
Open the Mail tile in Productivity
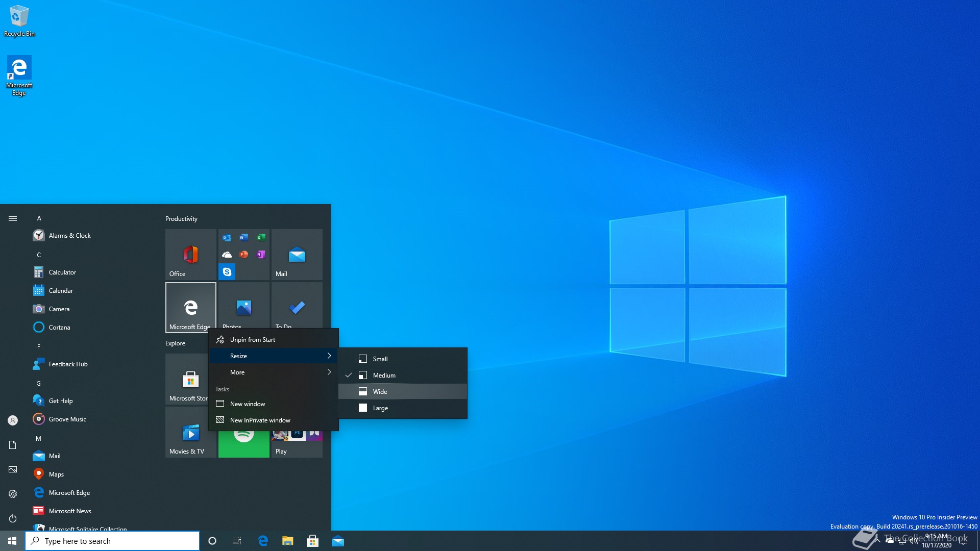(297, 255)
